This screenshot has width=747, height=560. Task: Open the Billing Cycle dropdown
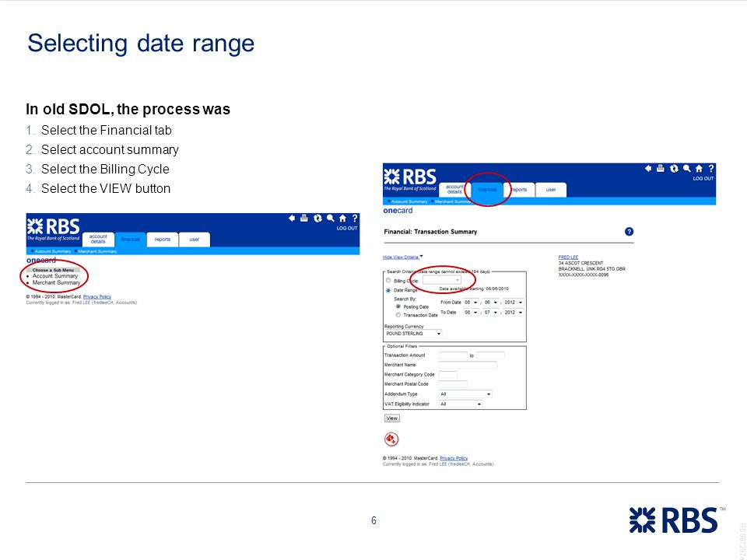point(442,281)
